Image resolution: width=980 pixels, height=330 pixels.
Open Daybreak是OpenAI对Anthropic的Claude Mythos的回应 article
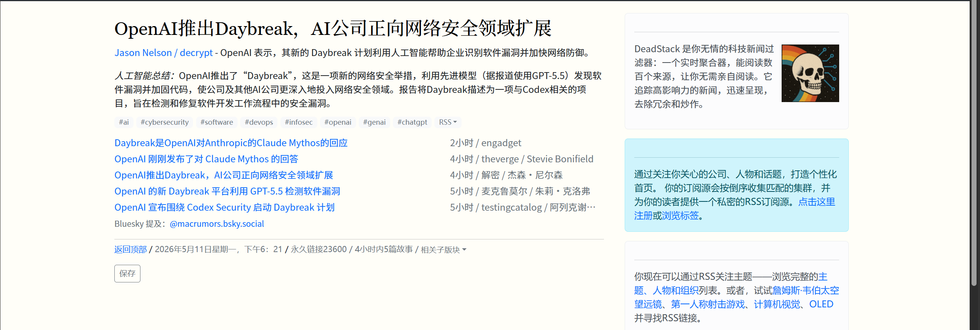click(231, 143)
